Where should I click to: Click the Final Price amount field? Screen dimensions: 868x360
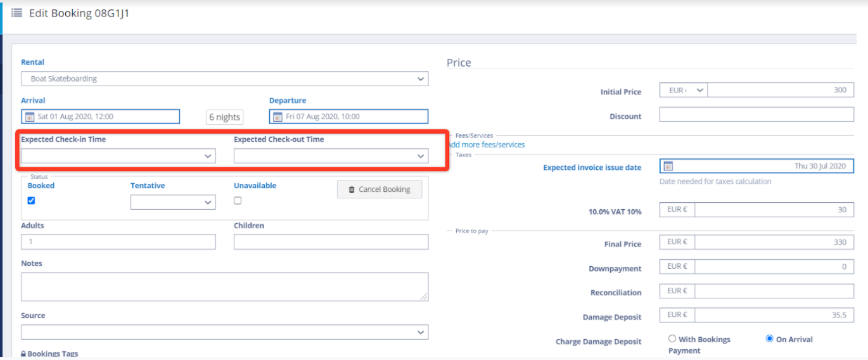pos(774,242)
